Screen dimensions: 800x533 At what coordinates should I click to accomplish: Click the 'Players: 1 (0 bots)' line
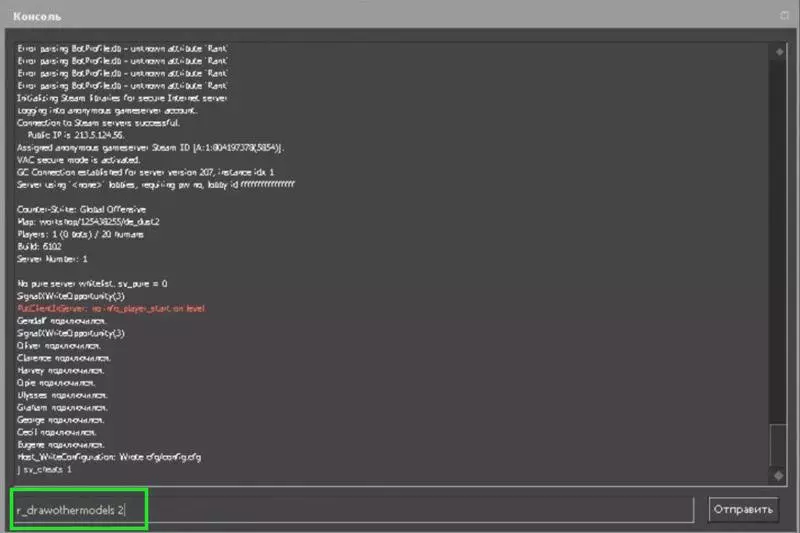pyautogui.click(x=80, y=234)
